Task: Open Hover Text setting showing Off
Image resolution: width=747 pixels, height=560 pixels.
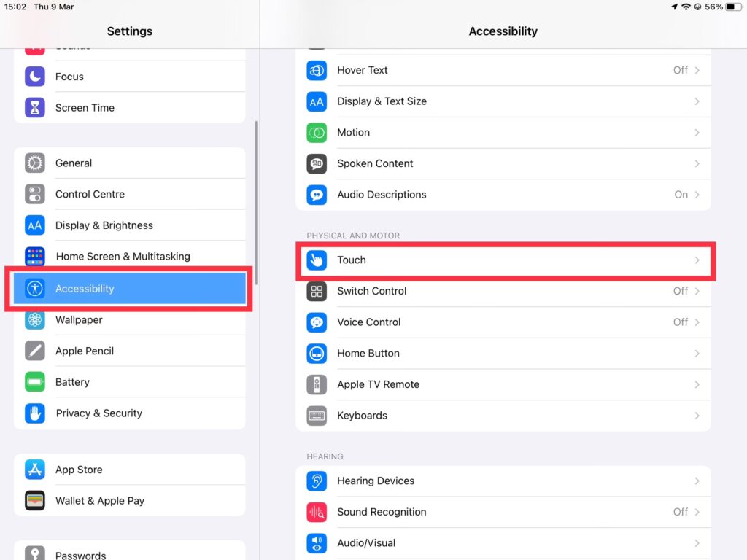Action: pyautogui.click(x=503, y=71)
